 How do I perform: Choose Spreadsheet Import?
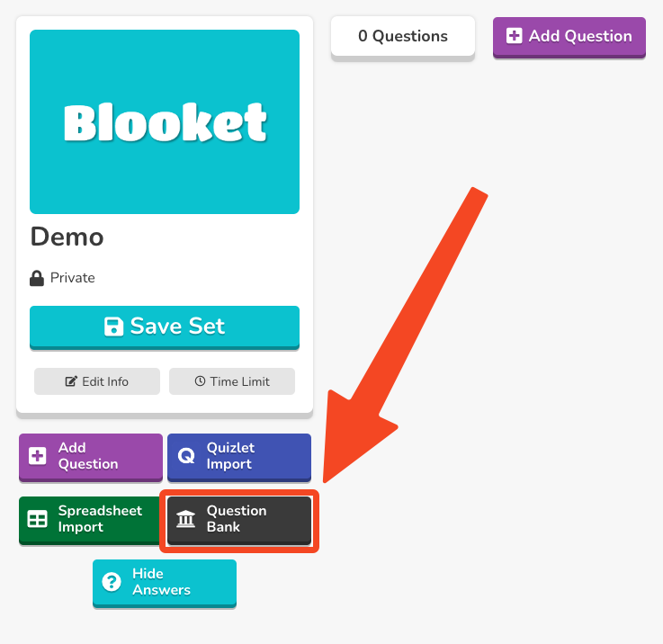pyautogui.click(x=89, y=519)
